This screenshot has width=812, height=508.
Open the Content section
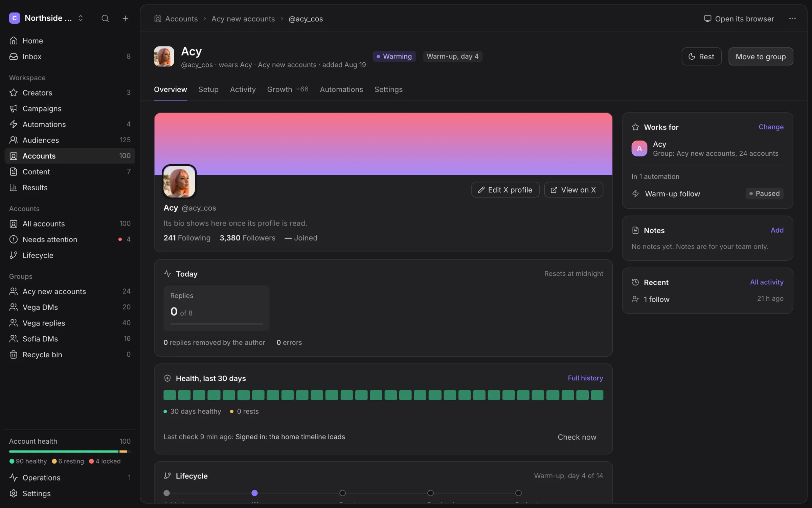click(70, 172)
